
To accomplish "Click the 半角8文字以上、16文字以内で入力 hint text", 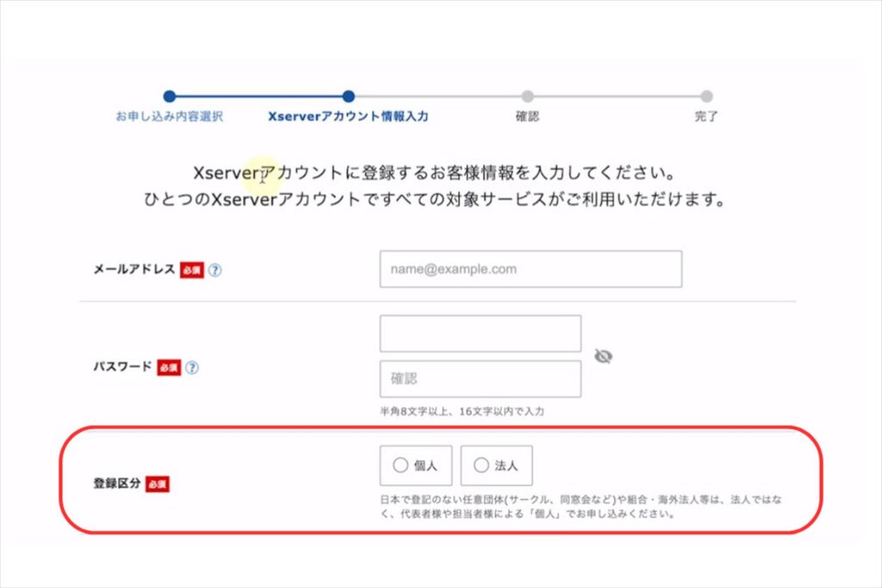I will (x=462, y=412).
